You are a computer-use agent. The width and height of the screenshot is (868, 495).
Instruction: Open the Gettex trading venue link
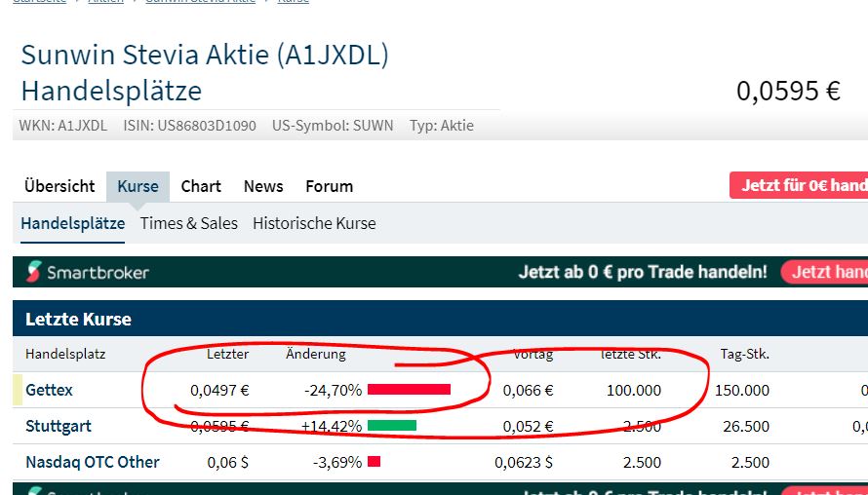pos(49,390)
